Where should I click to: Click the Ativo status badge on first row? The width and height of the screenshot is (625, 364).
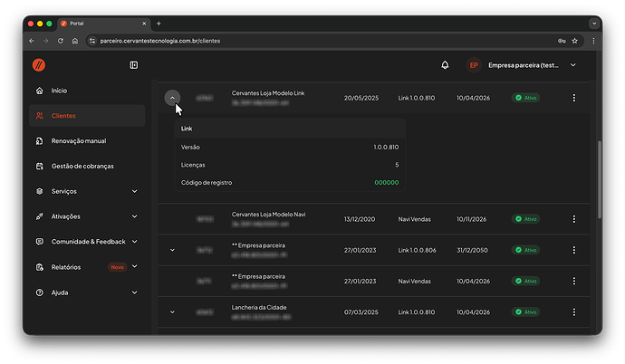point(525,98)
